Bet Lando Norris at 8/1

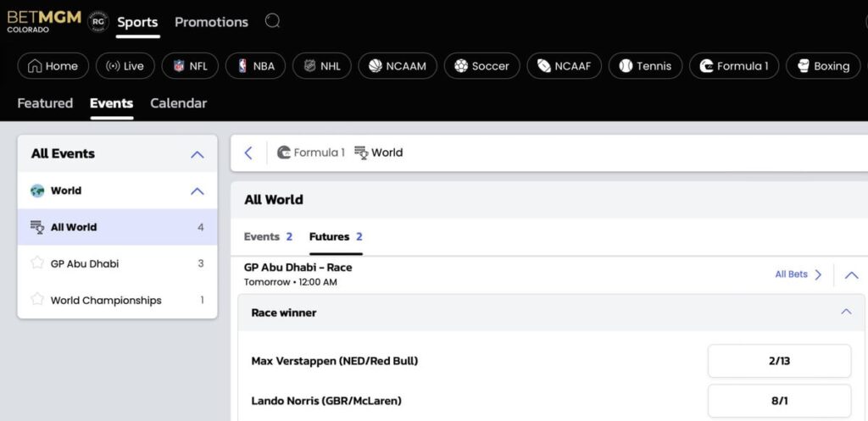pos(780,401)
